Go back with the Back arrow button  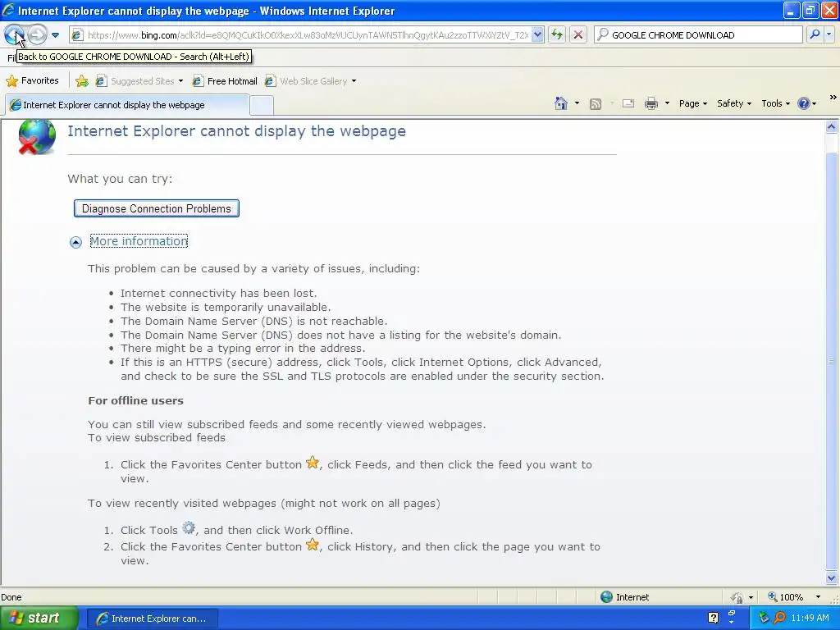(x=14, y=34)
